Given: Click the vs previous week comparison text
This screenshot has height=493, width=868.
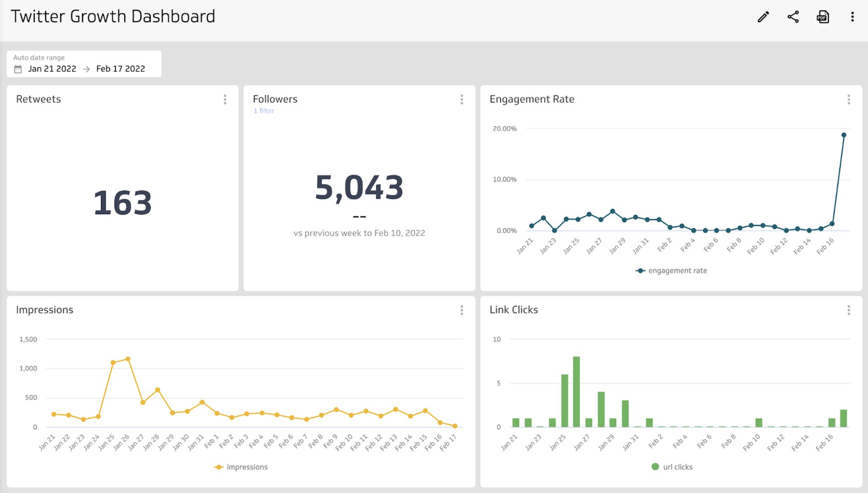Looking at the screenshot, I should [359, 233].
